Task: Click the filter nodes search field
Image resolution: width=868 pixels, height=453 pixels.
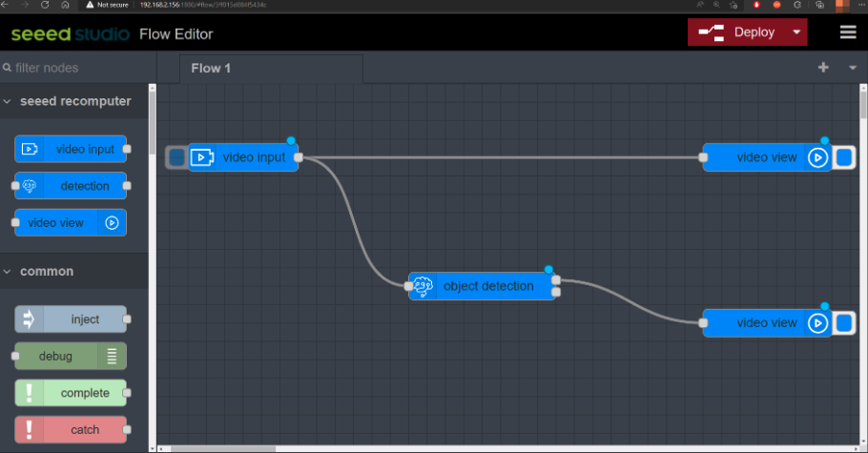Action: [76, 68]
